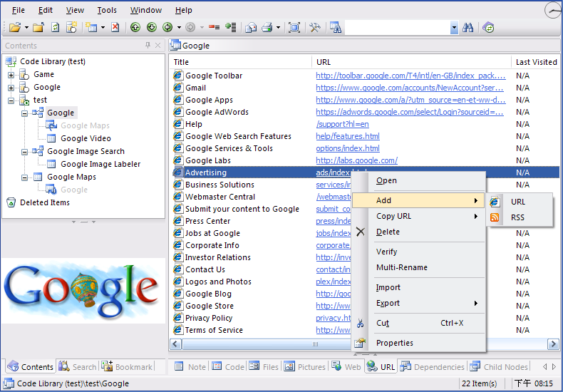Select Google Image Labeler in the tree
This screenshot has width=563, height=392.
click(100, 164)
